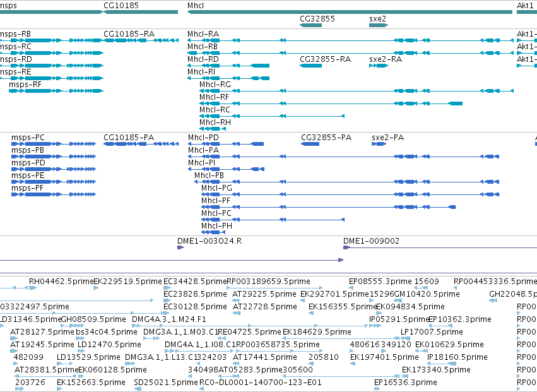Select transcript msps-RF label
This screenshot has height=392, width=537.
click(25, 85)
